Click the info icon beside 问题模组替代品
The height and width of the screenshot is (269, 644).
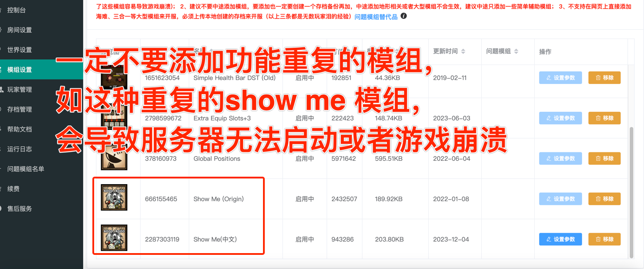coord(404,16)
